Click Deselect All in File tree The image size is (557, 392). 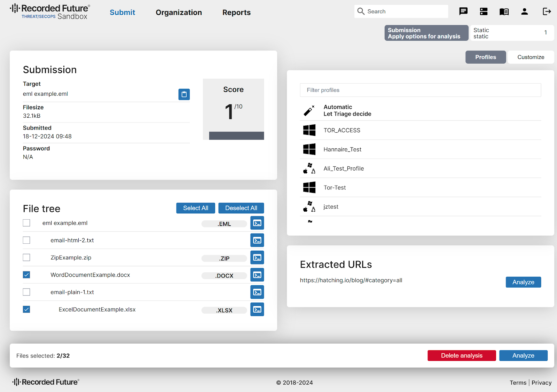[241, 208]
